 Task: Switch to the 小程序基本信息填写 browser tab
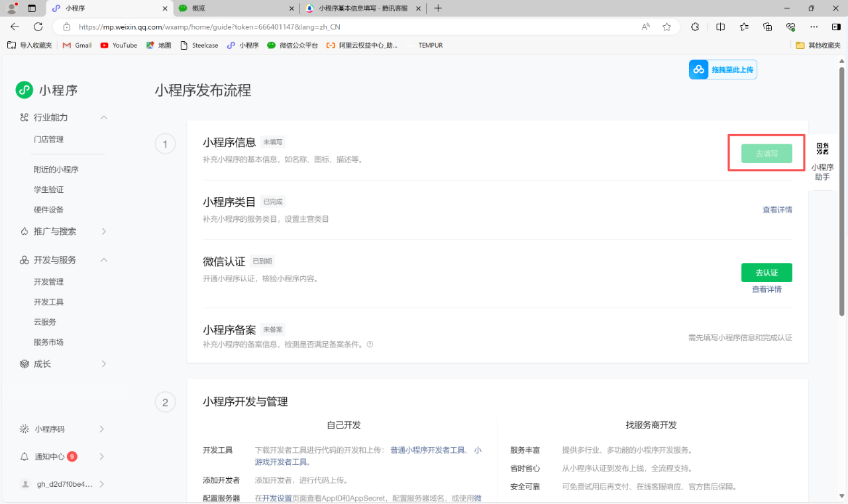363,9
